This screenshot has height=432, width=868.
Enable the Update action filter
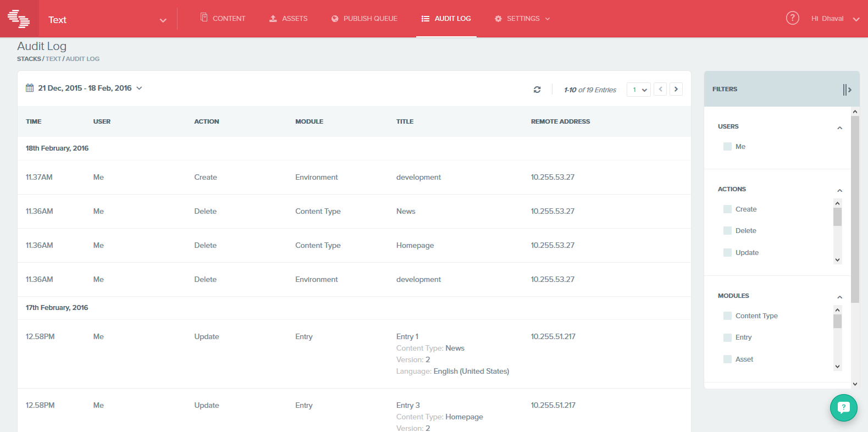point(727,253)
